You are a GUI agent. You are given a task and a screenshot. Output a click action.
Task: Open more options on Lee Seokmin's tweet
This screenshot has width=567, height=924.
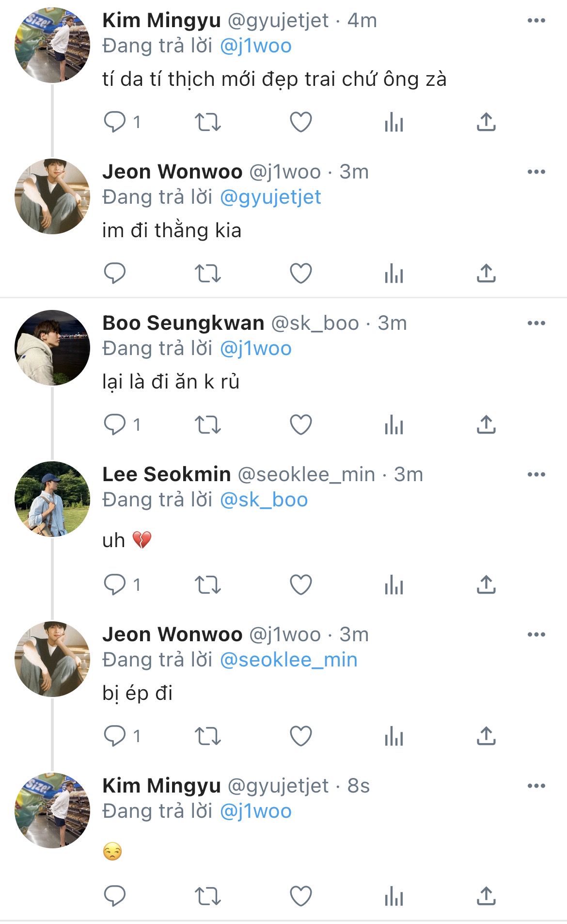[536, 474]
